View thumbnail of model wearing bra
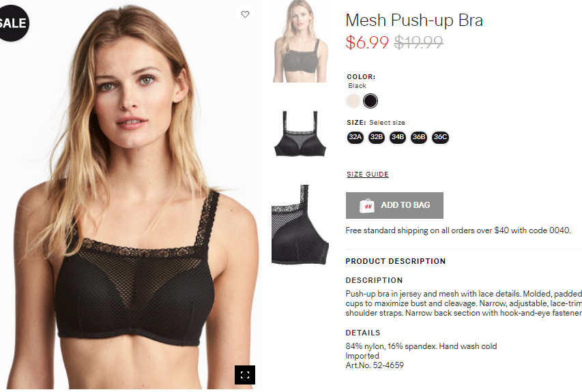This screenshot has width=582, height=392. [300, 41]
